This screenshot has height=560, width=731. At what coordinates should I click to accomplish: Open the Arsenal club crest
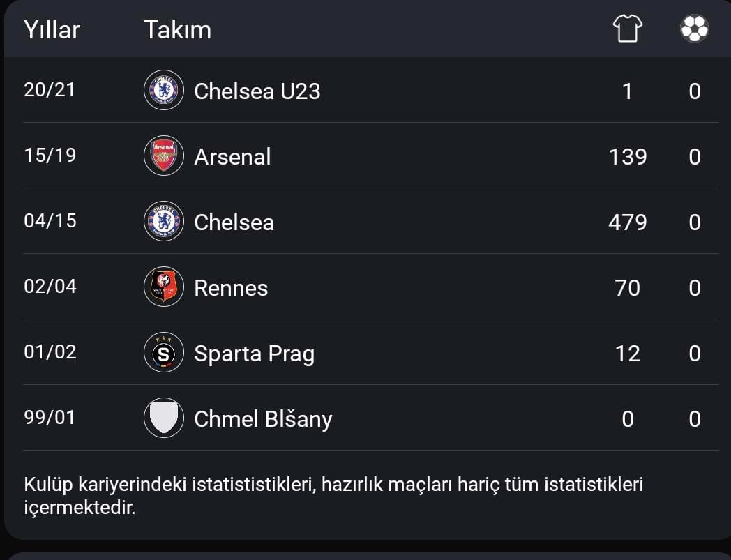[164, 156]
